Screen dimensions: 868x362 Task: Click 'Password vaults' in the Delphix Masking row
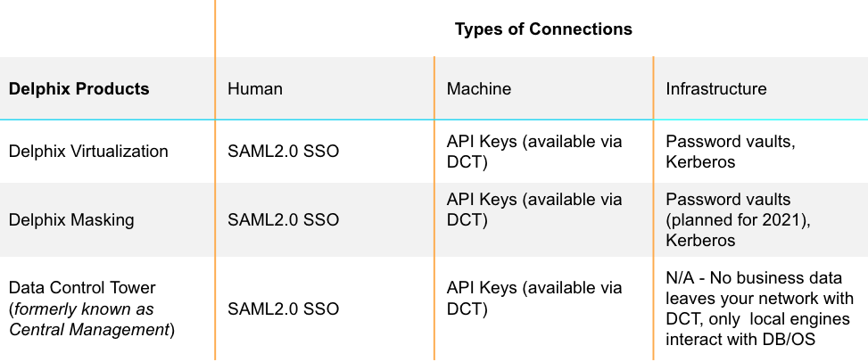(728, 200)
